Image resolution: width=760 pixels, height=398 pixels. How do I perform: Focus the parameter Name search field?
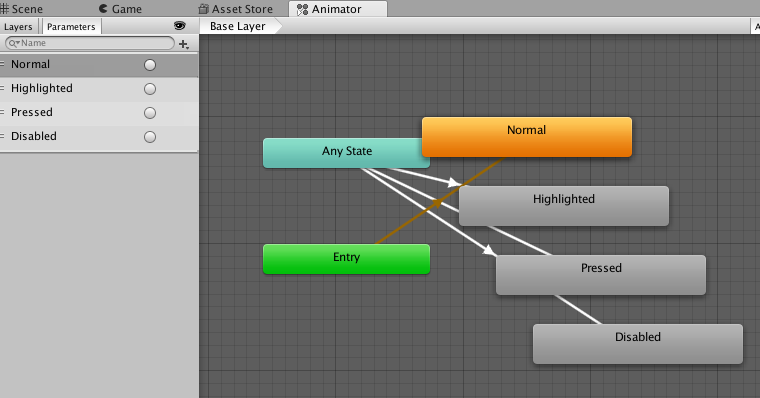click(x=90, y=43)
